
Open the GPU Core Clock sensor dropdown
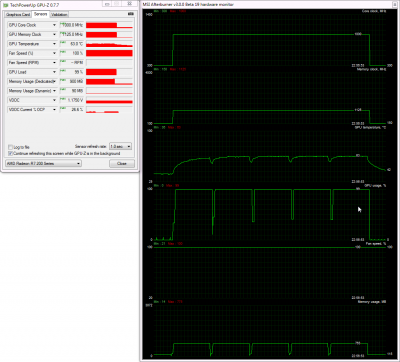tap(54, 25)
